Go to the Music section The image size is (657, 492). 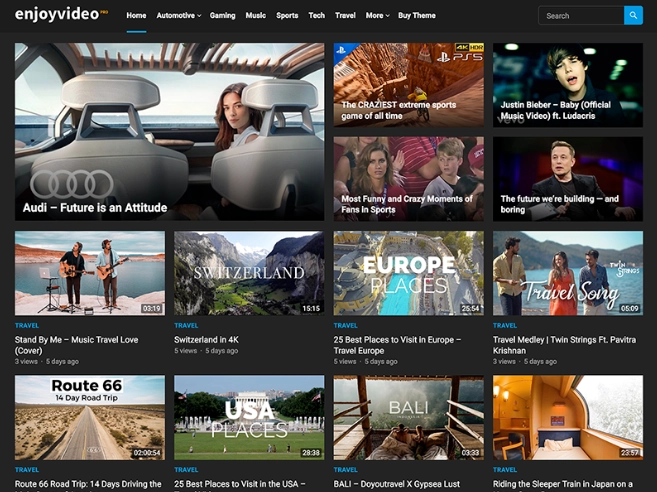(256, 16)
